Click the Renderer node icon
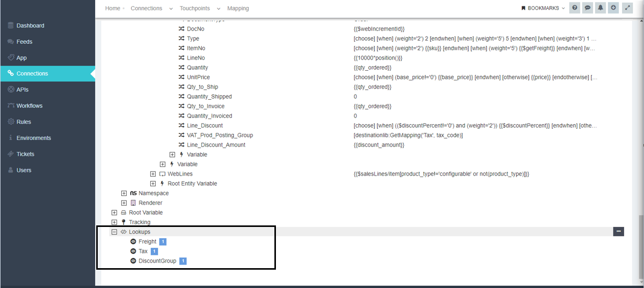The width and height of the screenshot is (644, 288). [133, 203]
